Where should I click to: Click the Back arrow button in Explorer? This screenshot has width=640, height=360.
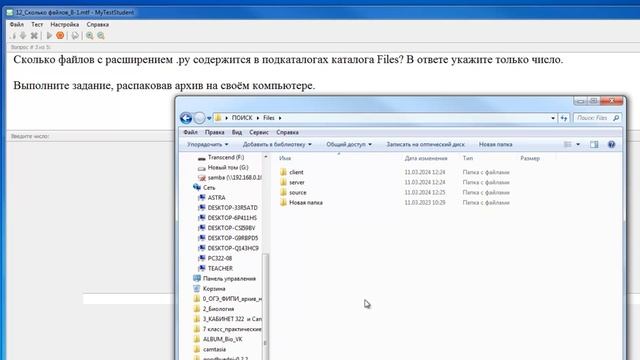[x=186, y=118]
